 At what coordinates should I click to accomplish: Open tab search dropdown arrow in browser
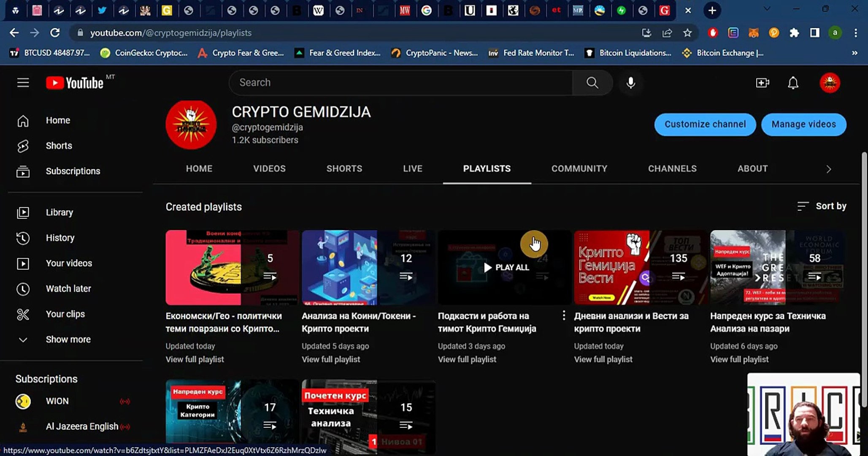767,9
